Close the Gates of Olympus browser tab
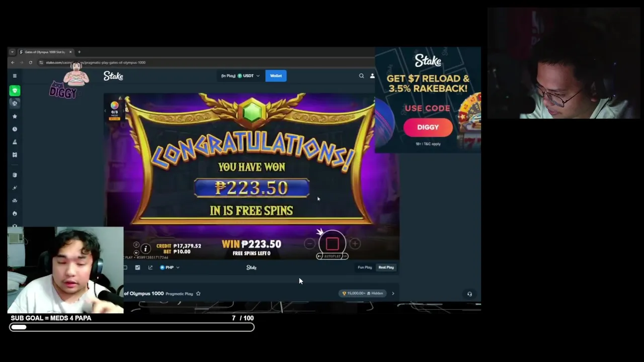Viewport: 644px width, 362px height. point(70,52)
